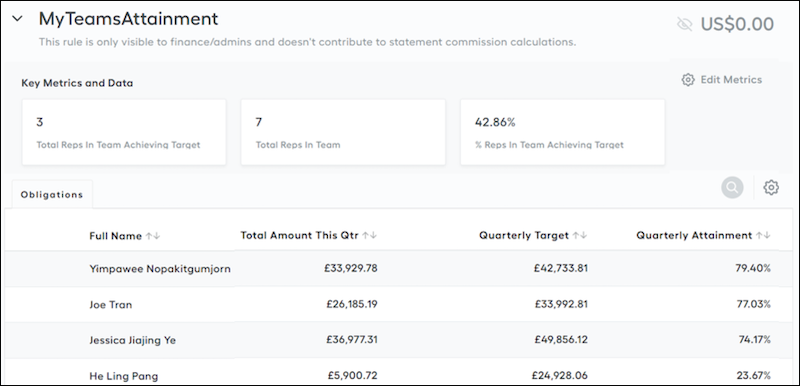Screen dimensions: 800x386
Task: Click the £36,977.31 amount cell
Action: pos(351,340)
